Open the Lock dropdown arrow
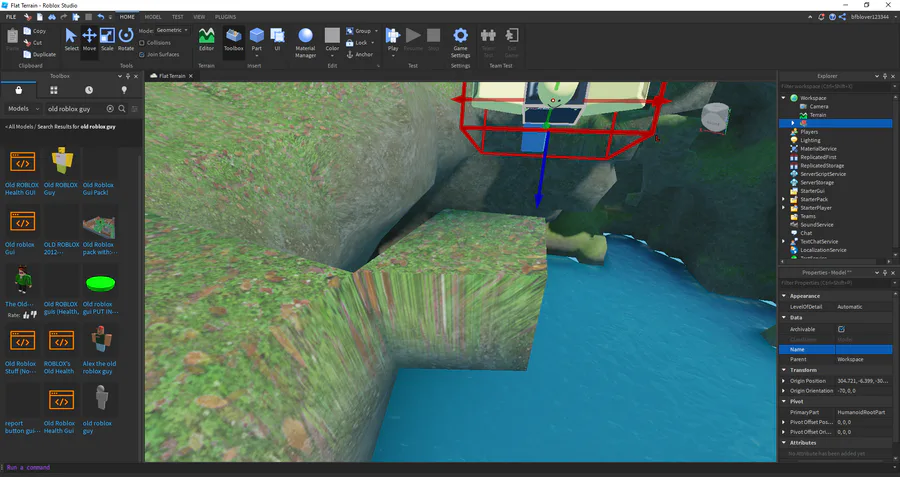Screen dimensions: 900x477 (x=372, y=42)
